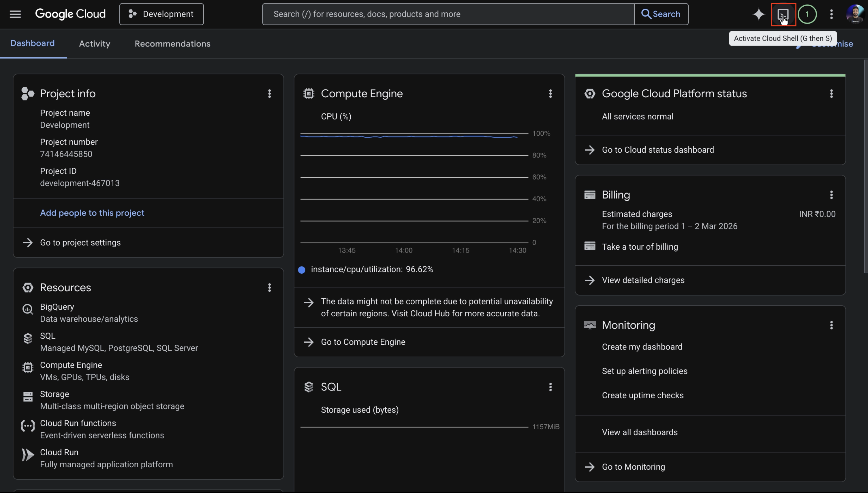Open the Monitoring card options menu
868x493 pixels.
click(831, 325)
